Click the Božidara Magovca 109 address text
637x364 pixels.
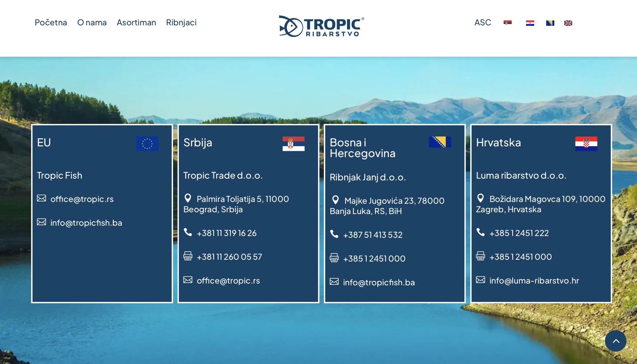pyautogui.click(x=540, y=204)
